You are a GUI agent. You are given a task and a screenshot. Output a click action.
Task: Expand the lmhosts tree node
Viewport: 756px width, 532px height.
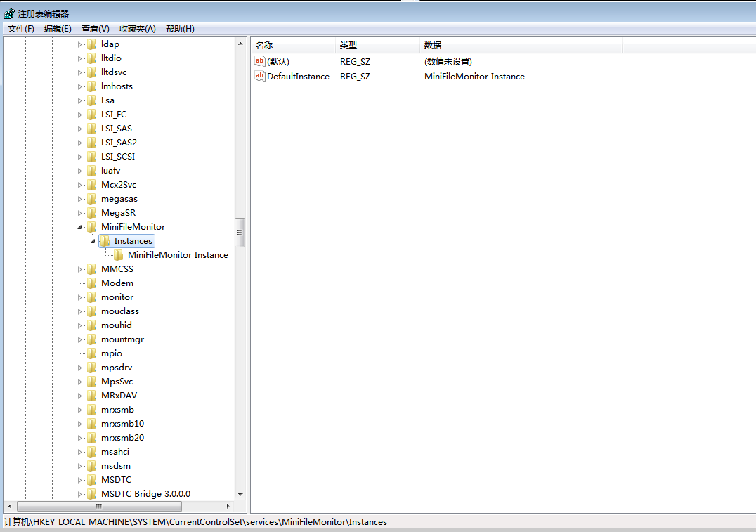79,87
